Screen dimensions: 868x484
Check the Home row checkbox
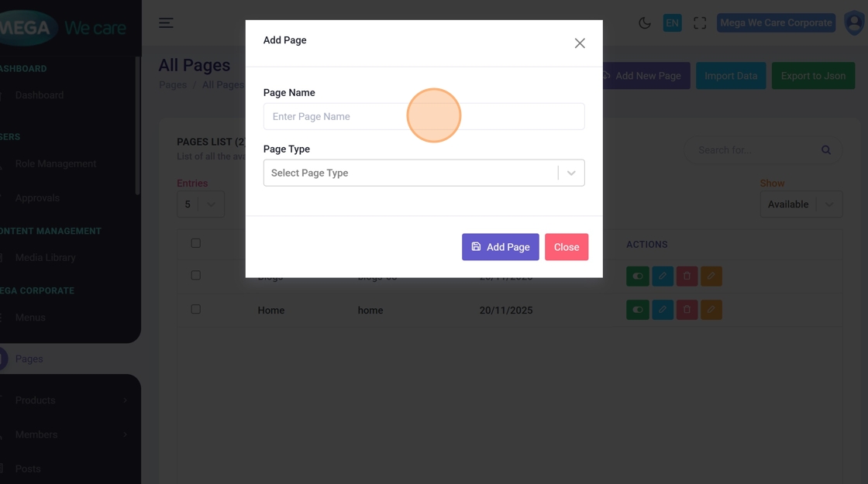pos(196,309)
